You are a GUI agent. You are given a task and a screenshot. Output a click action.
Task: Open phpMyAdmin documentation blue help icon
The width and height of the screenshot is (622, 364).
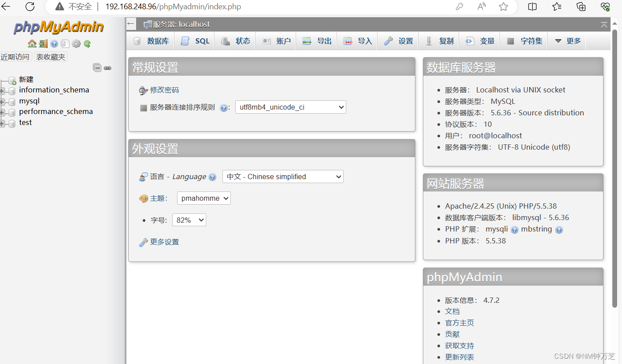(54, 44)
